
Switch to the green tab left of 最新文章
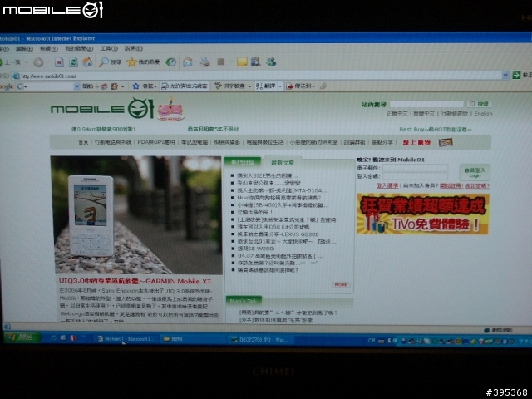coord(243,162)
